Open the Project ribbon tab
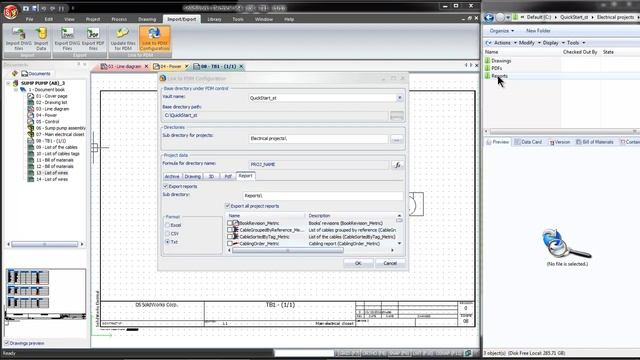The height and width of the screenshot is (360, 640). [x=93, y=19]
